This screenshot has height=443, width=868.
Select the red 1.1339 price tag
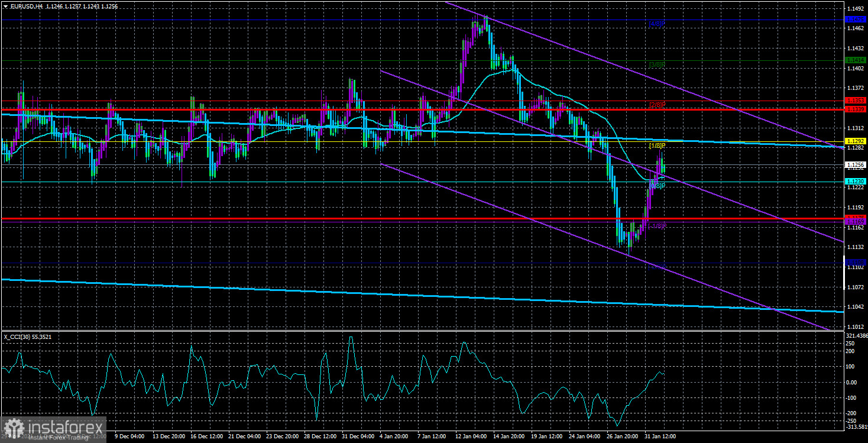pyautogui.click(x=856, y=109)
